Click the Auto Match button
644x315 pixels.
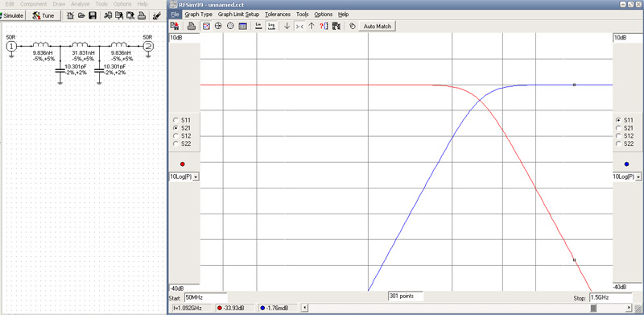pyautogui.click(x=378, y=26)
